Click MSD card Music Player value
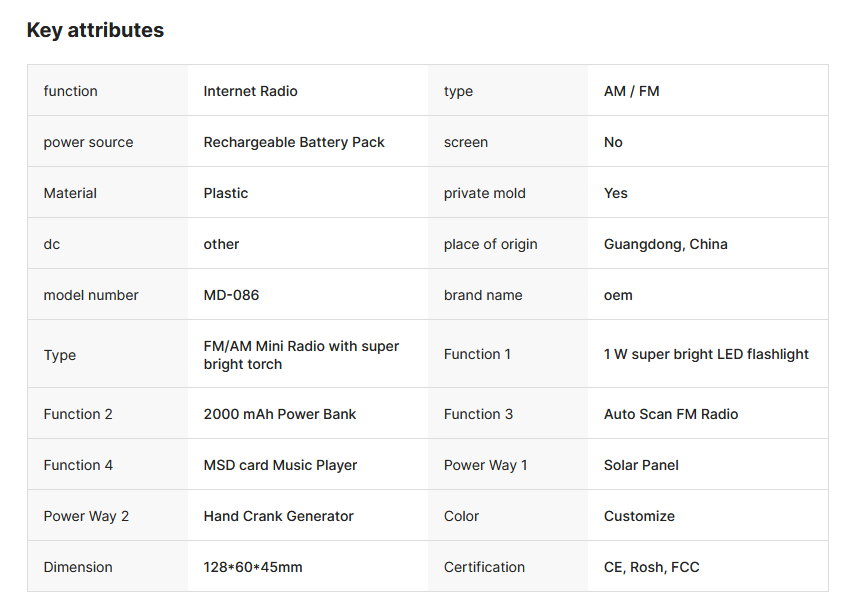This screenshot has width=848, height=610. [280, 465]
